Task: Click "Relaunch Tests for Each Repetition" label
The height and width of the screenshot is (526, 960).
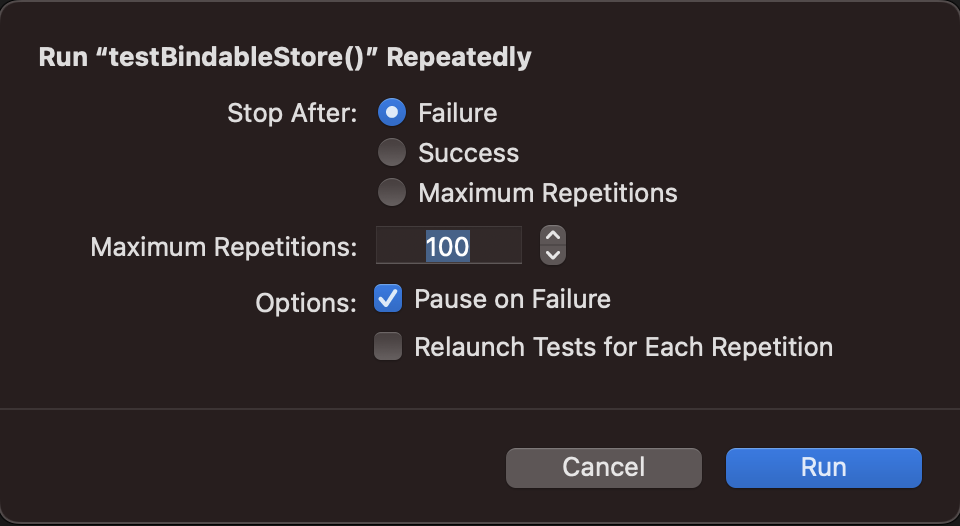Action: [623, 347]
